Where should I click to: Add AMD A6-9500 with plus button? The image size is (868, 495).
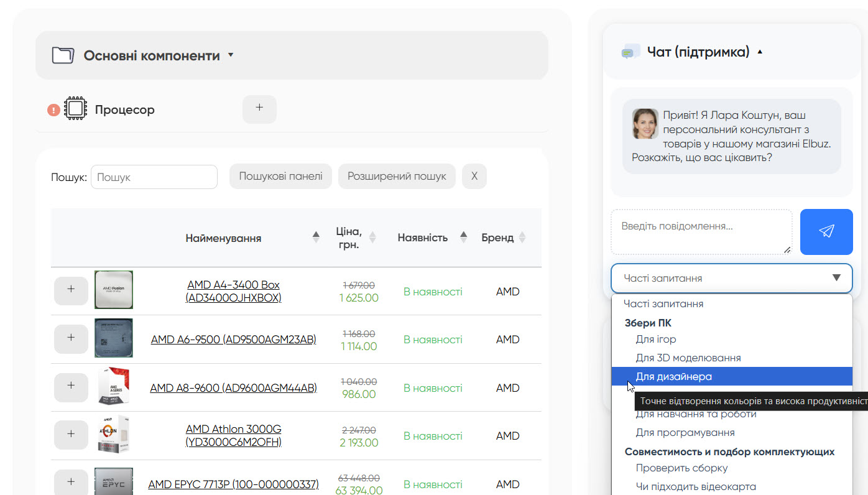pos(71,340)
